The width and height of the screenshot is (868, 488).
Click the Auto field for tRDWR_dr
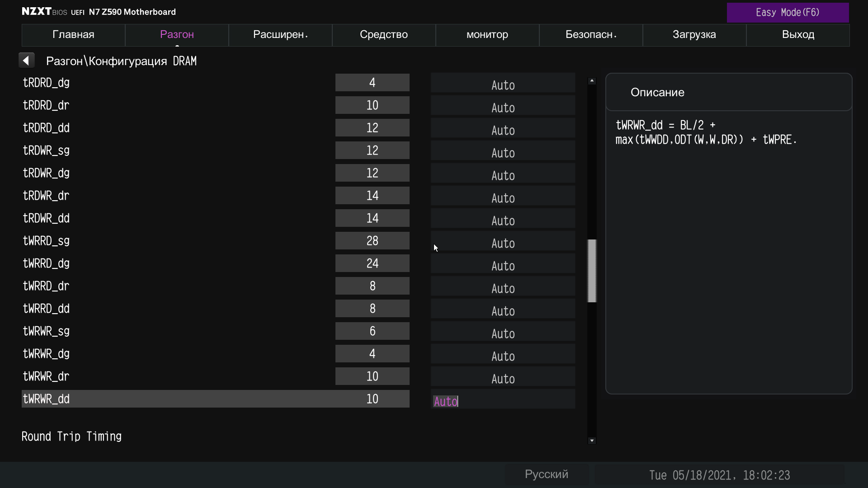click(503, 197)
